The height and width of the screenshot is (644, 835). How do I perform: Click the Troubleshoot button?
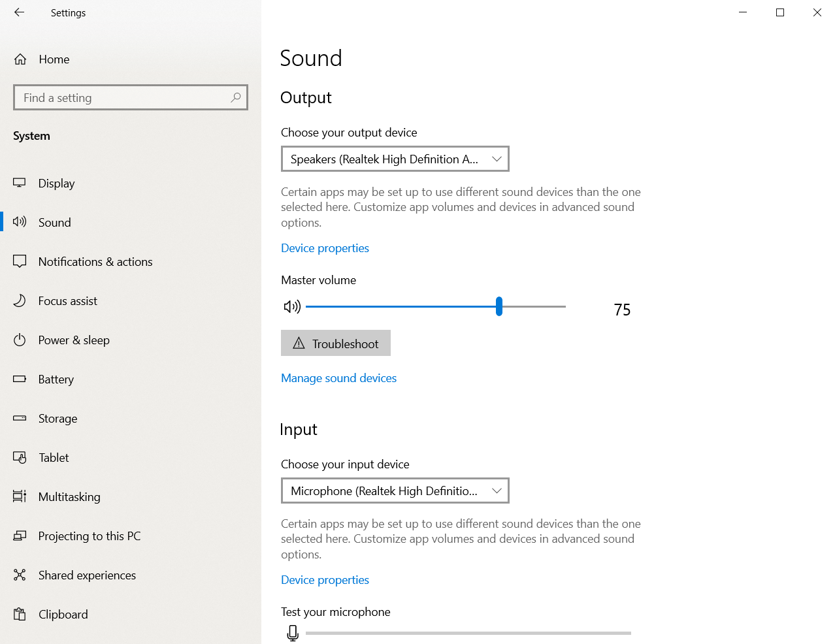pyautogui.click(x=335, y=343)
